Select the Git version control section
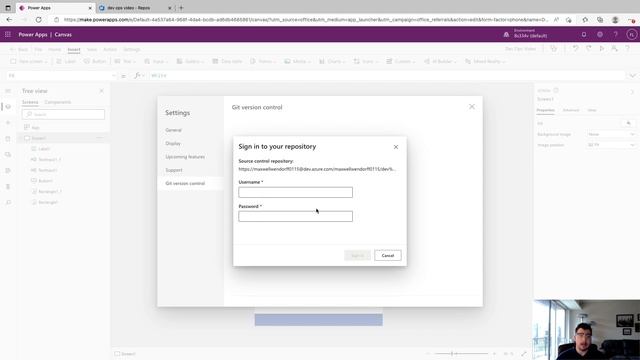Viewport: 640px width, 360px height. coord(185,183)
